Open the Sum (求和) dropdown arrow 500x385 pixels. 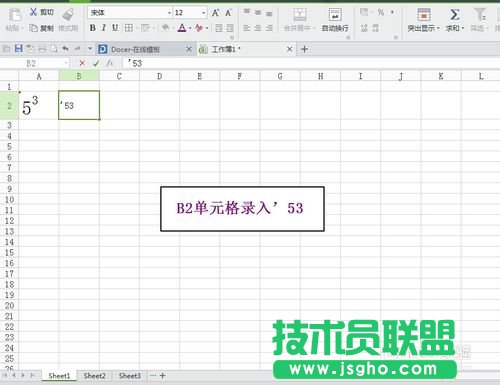(x=463, y=28)
